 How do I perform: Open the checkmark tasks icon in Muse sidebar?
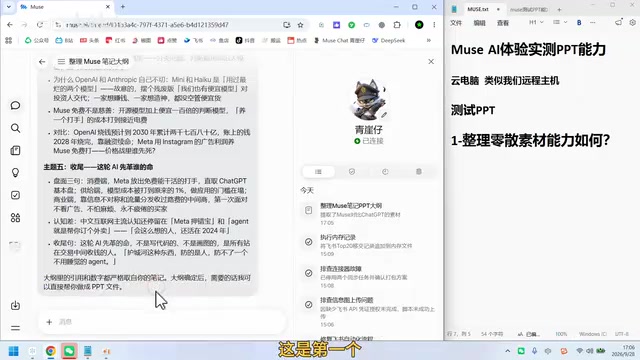pyautogui.click(x=16, y=195)
